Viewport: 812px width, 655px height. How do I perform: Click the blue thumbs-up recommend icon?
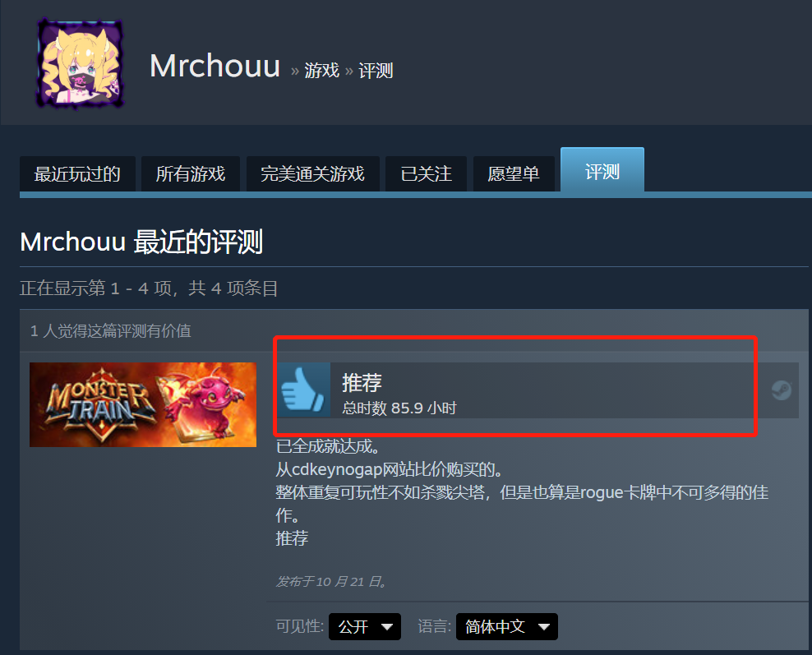click(303, 390)
